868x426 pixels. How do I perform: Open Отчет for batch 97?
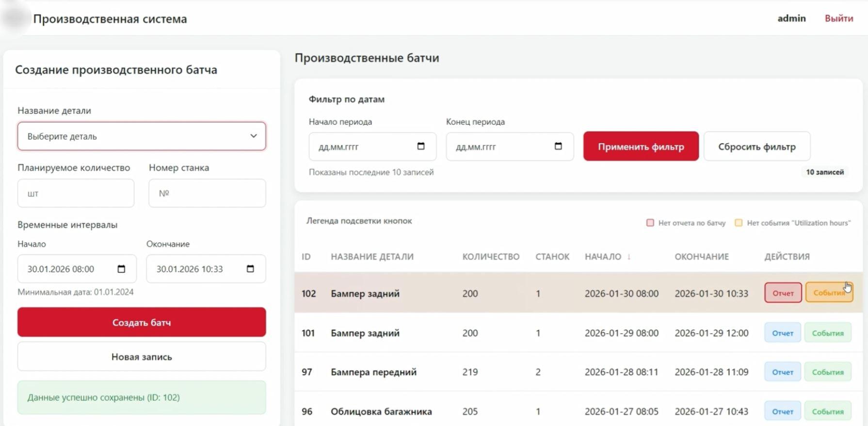(782, 372)
